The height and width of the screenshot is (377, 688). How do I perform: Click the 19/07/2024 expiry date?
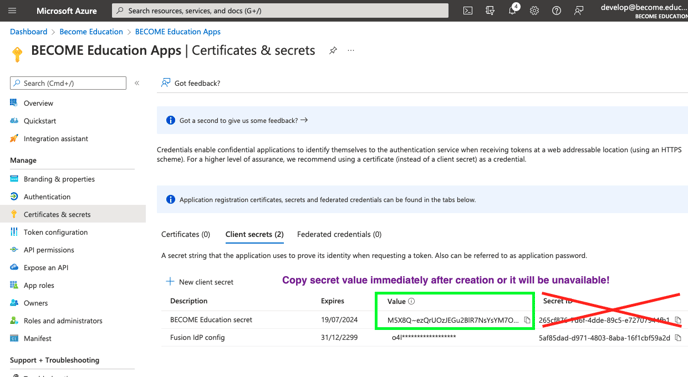coord(339,320)
